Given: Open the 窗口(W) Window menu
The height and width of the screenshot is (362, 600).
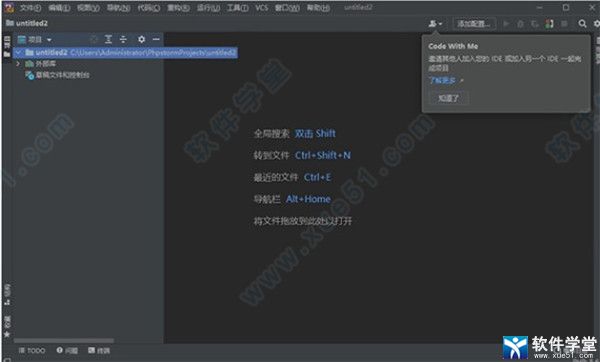Looking at the screenshot, I should click(x=287, y=8).
